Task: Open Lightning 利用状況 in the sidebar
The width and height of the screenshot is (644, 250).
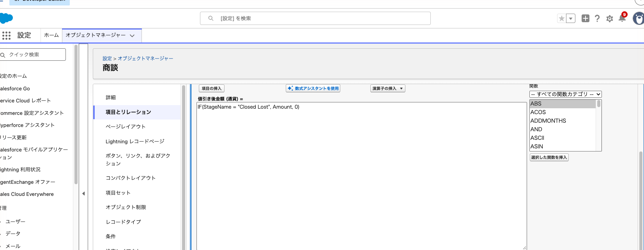Action: (20, 169)
